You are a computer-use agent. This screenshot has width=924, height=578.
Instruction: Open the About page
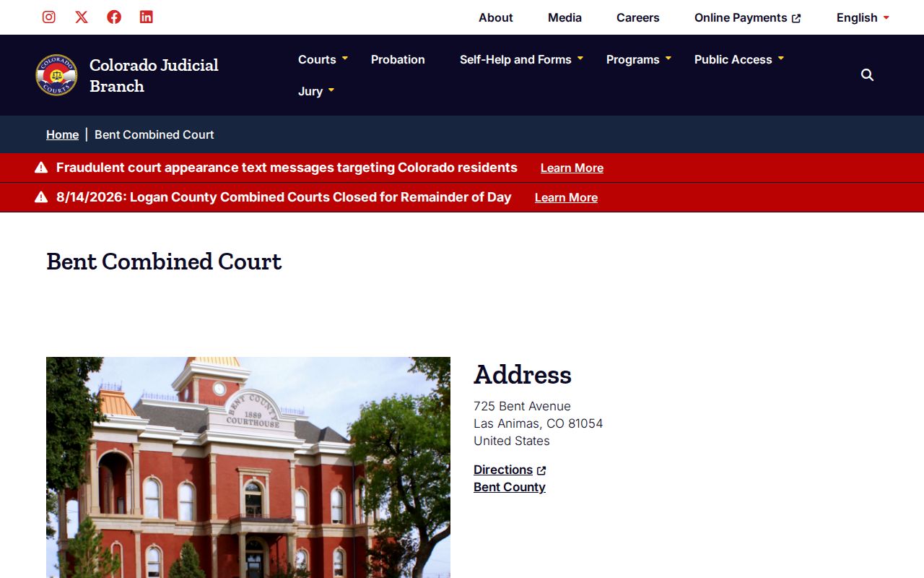496,17
